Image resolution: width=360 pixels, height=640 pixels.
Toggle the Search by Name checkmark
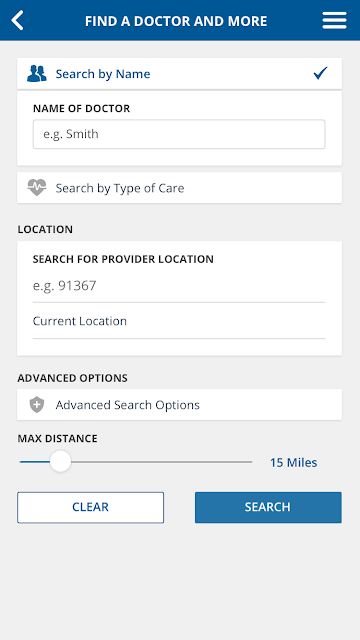point(320,73)
